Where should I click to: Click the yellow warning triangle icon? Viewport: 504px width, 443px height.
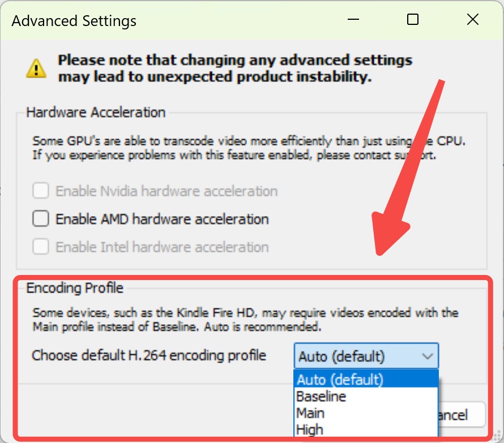pos(36,68)
